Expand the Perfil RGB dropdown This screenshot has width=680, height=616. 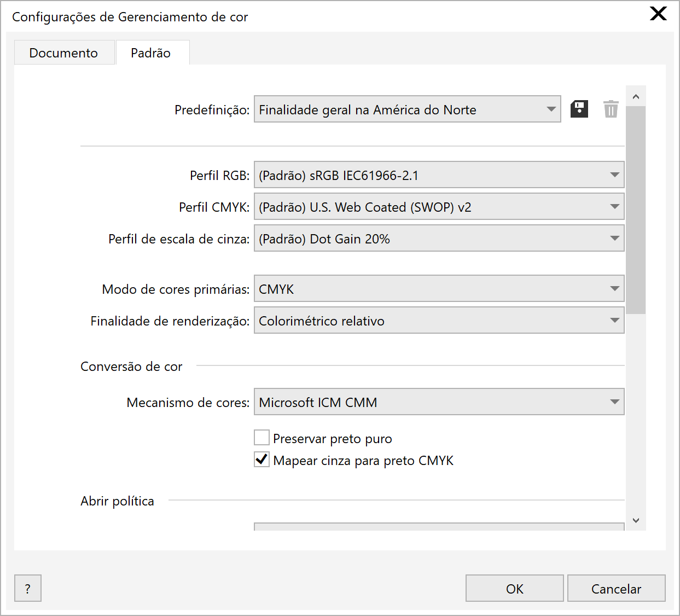tap(439, 175)
